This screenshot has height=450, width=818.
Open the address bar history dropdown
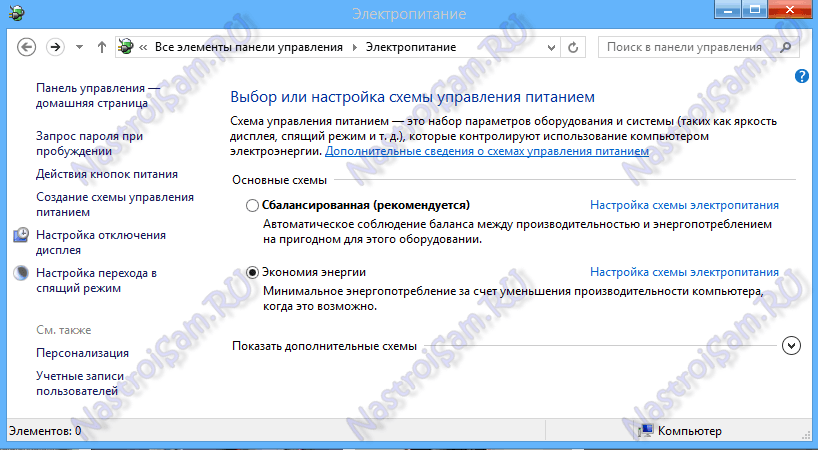coord(550,47)
